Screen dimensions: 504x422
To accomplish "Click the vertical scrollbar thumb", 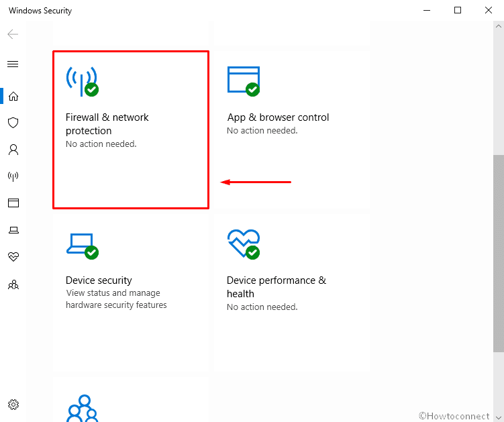I will pyautogui.click(x=499, y=253).
